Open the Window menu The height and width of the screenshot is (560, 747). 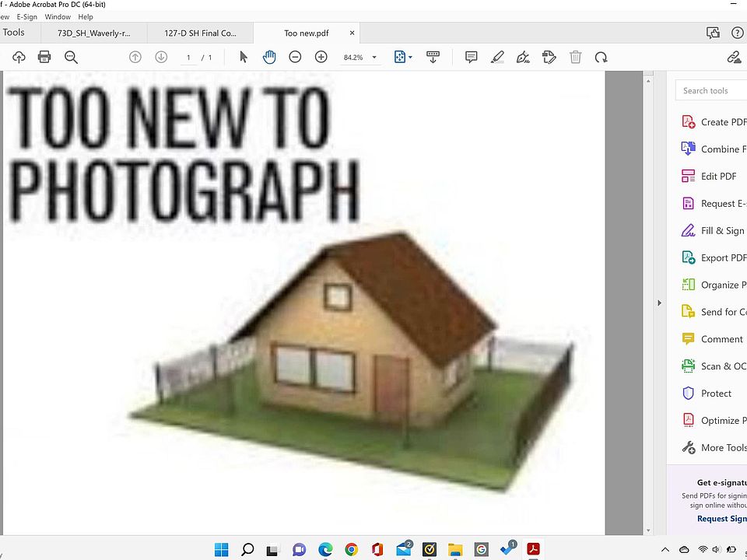(x=58, y=16)
